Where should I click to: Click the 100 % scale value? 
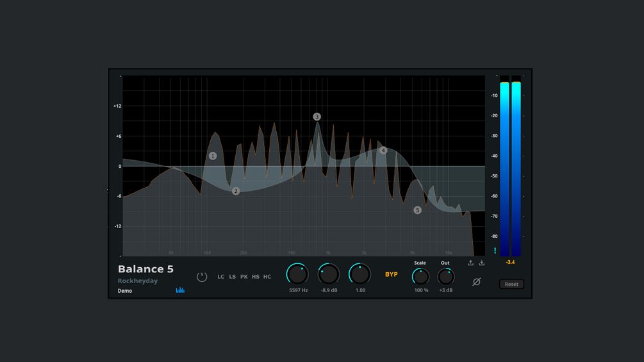(x=422, y=291)
